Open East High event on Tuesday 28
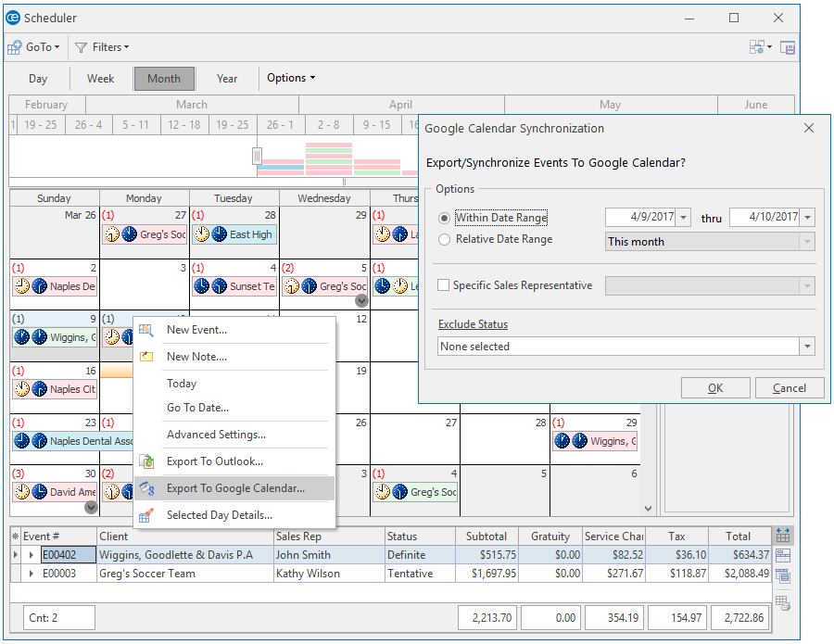Screen dimensions: 834x644 tap(234, 234)
